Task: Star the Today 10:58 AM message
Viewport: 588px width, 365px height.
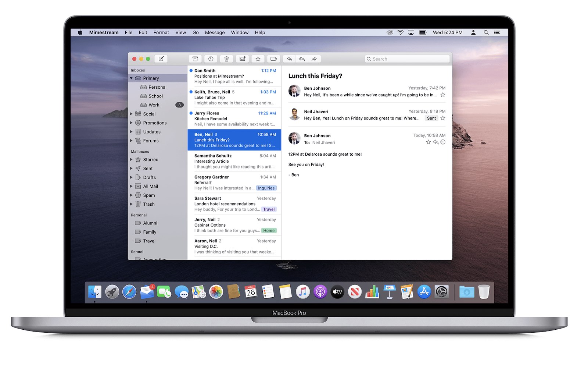Action: (x=428, y=142)
